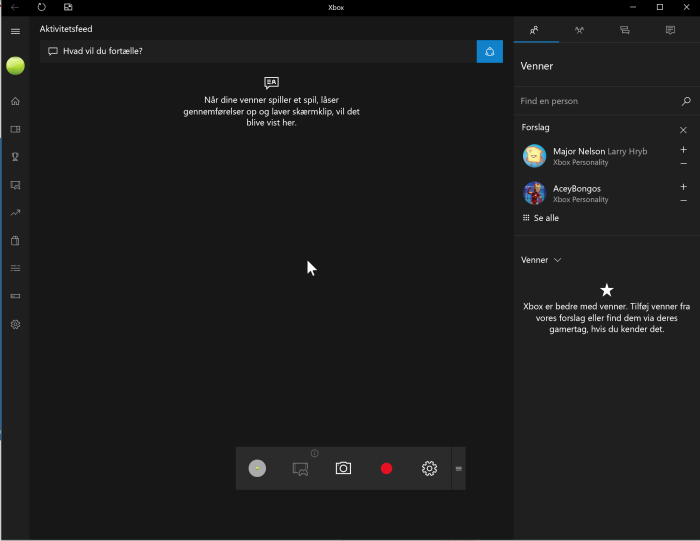Screen dimensions: 700x541
Task: Add Major Nelson as friend with plus
Action: [683, 150]
